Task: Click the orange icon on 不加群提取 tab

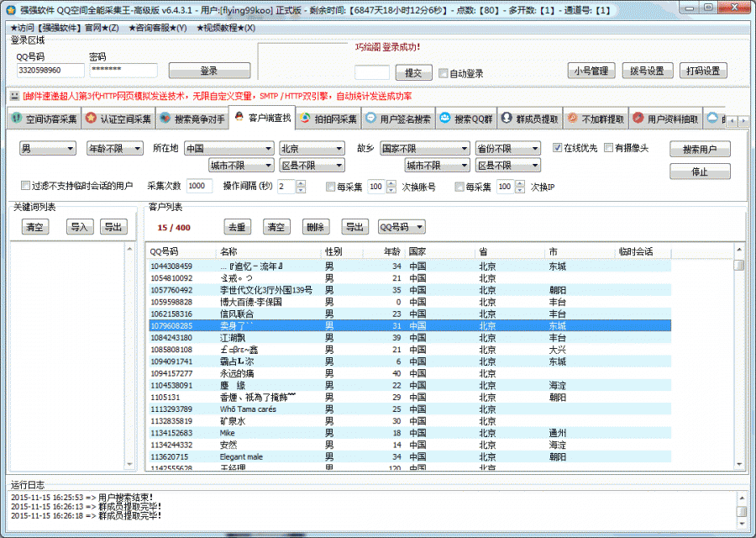Action: [572, 118]
